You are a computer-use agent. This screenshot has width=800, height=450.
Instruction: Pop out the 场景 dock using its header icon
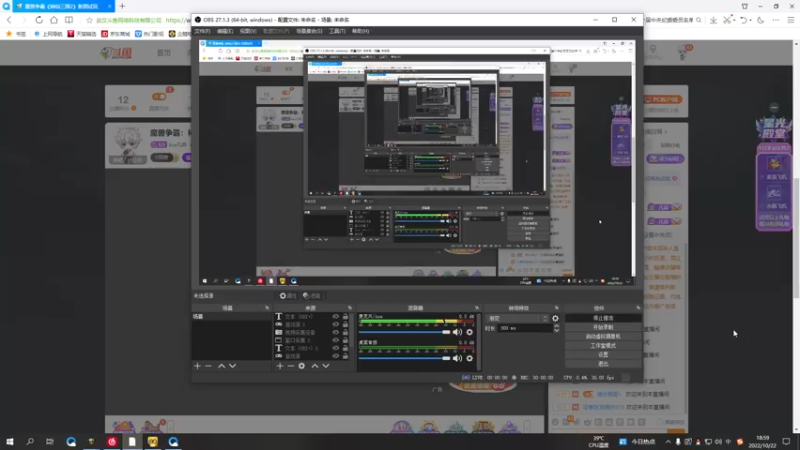pos(267,308)
